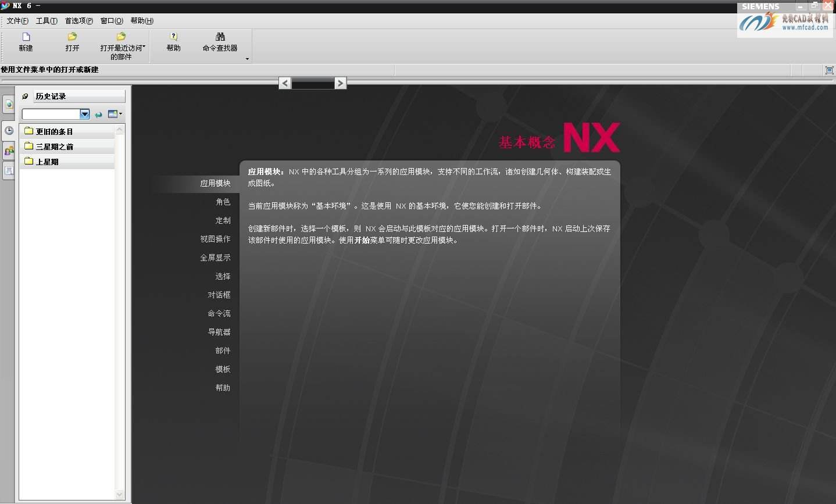The image size is (836, 504).
Task: Select 命令流 in the concepts list
Action: (x=219, y=313)
